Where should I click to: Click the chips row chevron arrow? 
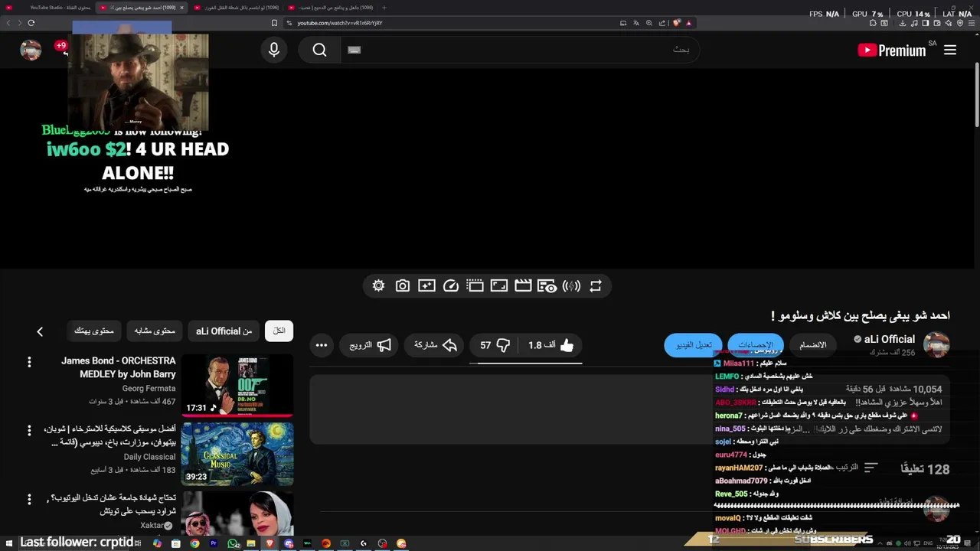click(40, 331)
